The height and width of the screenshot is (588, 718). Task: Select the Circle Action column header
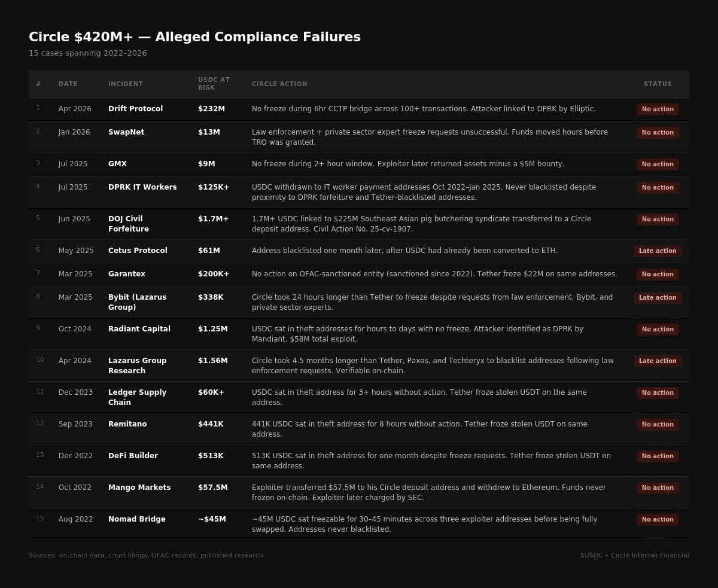pos(279,84)
